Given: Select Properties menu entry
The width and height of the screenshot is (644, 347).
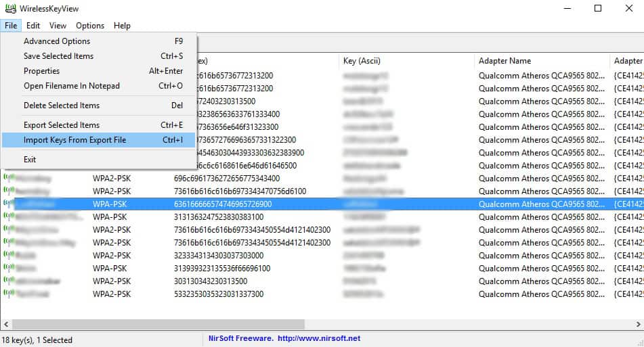Looking at the screenshot, I should [x=99, y=71].
